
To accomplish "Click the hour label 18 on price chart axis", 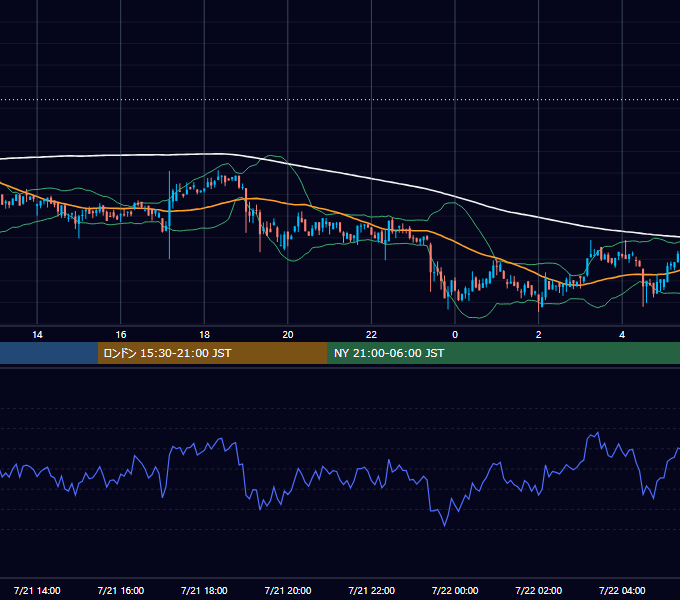I will [x=204, y=335].
